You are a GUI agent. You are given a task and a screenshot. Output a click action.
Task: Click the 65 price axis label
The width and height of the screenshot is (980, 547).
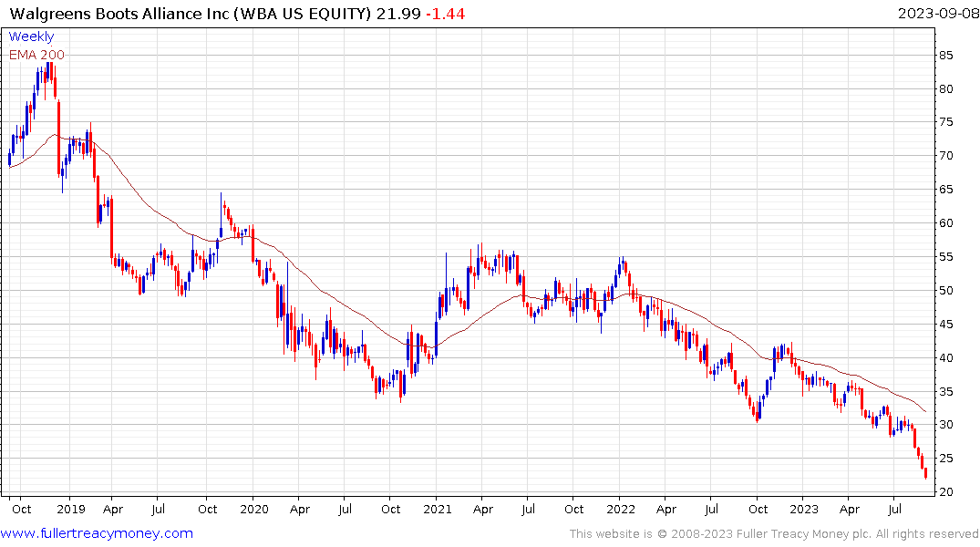coord(945,190)
